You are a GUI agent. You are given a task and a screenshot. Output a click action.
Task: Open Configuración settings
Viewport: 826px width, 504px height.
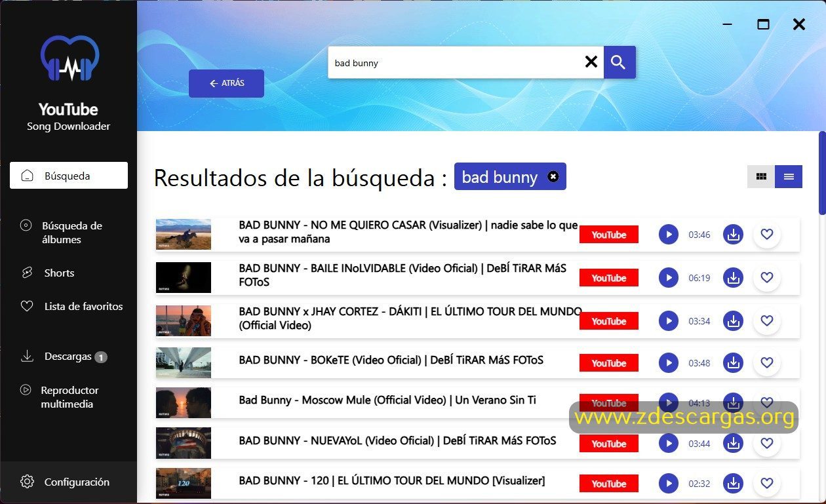tap(69, 482)
